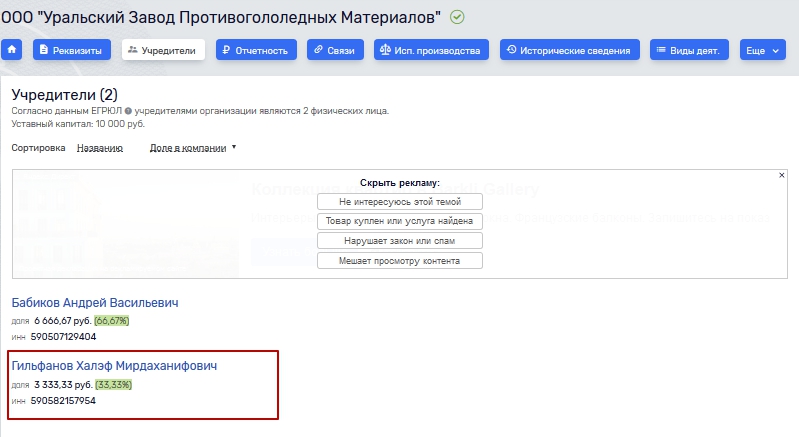Choose Мешает просмотру контента
The width and height of the screenshot is (799, 437).
pos(400,260)
